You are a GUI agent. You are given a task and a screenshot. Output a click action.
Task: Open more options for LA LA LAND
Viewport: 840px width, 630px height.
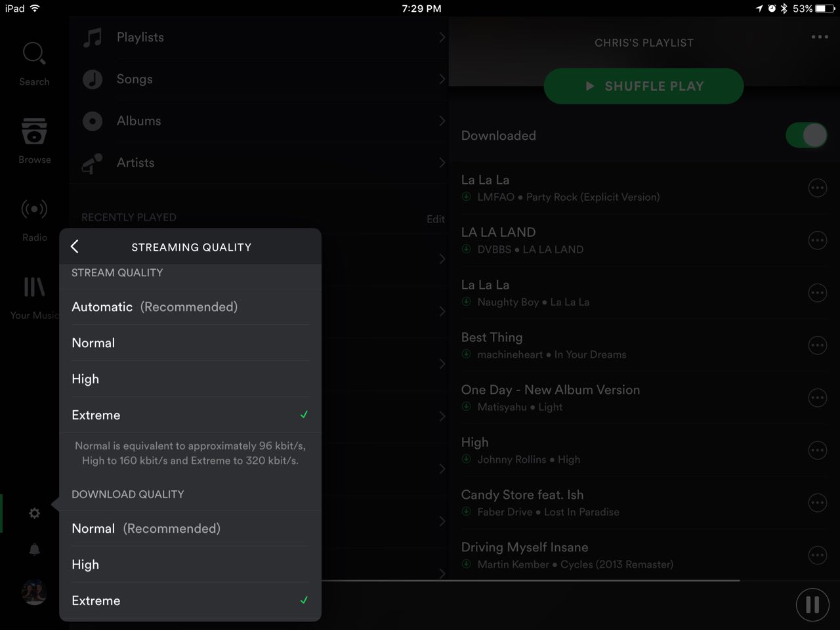click(x=817, y=240)
